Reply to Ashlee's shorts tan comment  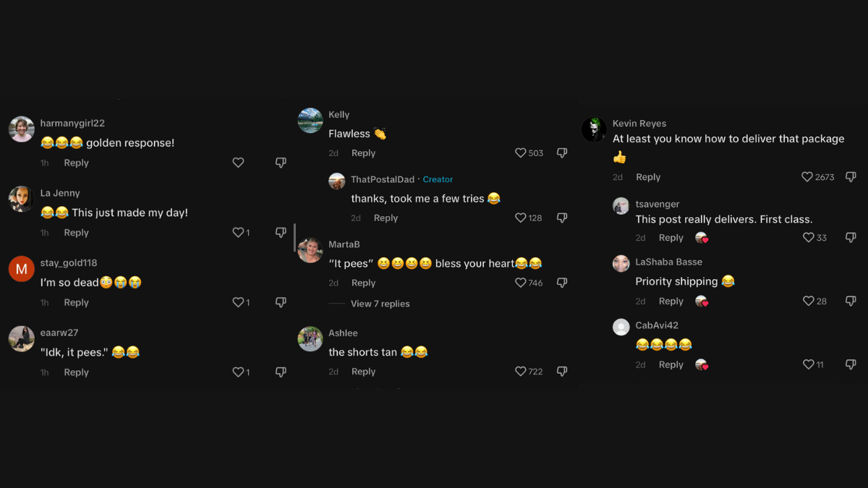click(363, 372)
